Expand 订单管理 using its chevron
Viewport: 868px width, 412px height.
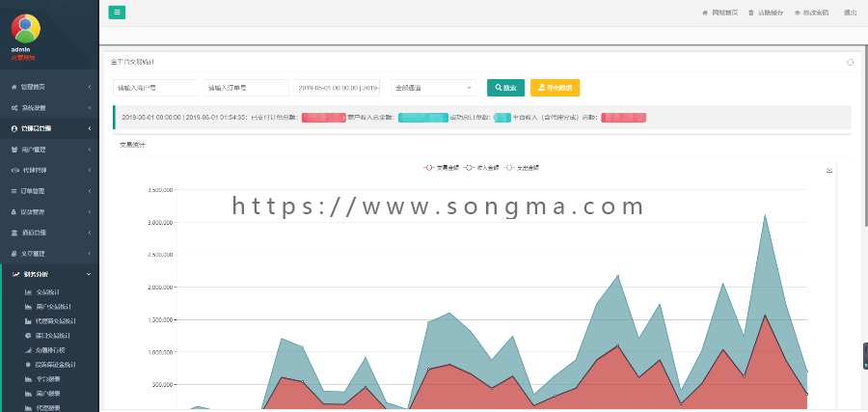pyautogui.click(x=89, y=191)
